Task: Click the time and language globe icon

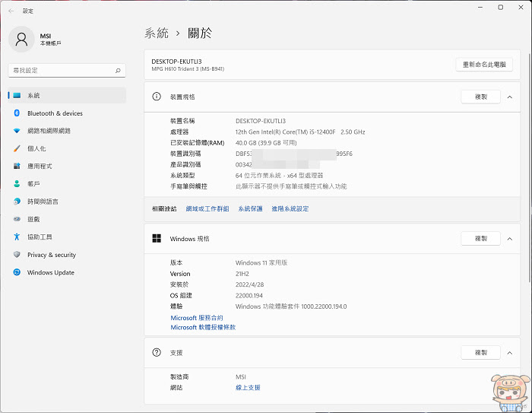Action: [x=17, y=202]
